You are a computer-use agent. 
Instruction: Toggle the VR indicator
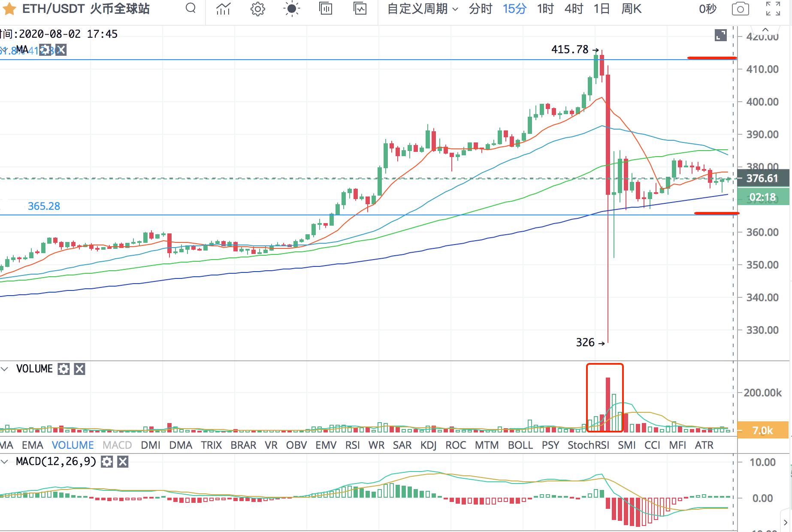click(x=271, y=445)
